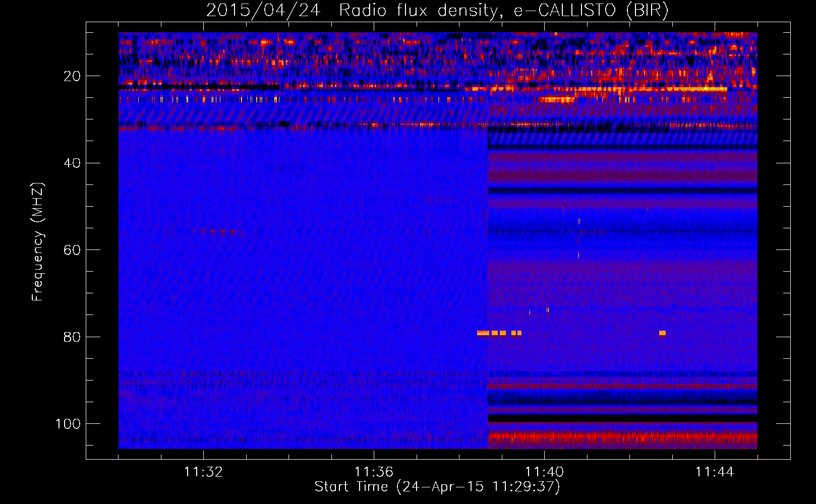This screenshot has width=816, height=504.
Task: Click the 60 frequency tick label
Action: (x=72, y=250)
